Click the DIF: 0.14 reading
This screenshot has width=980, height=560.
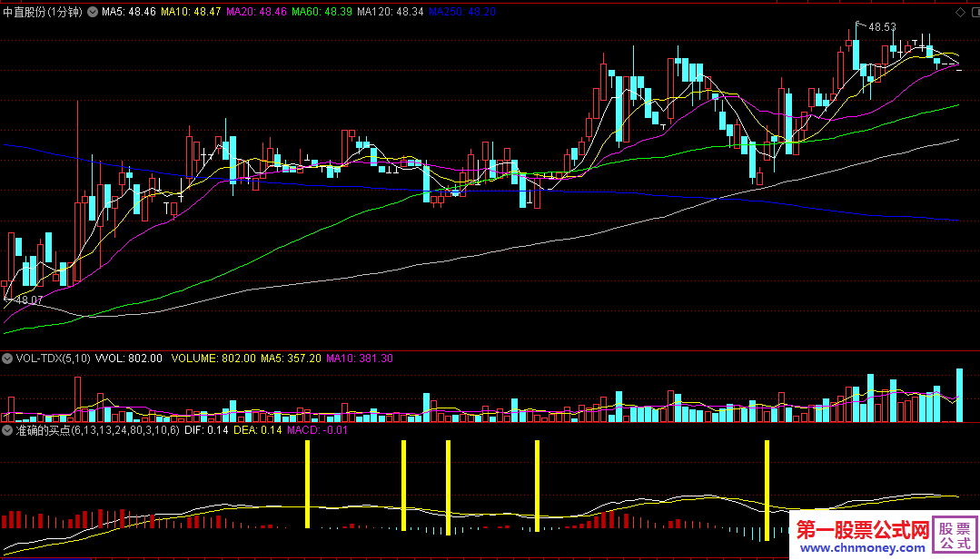(206, 430)
